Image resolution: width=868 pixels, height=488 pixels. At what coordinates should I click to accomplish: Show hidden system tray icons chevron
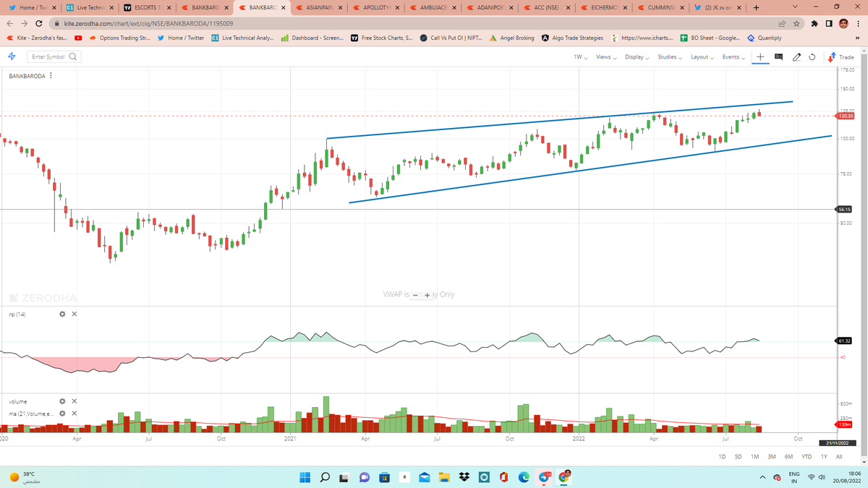(762, 476)
